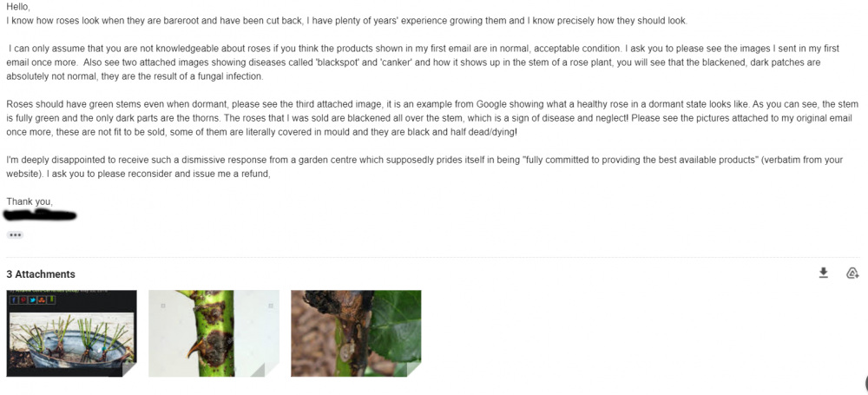The height and width of the screenshot is (395, 868).
Task: Open the canker stem with leaf attachment
Action: pyautogui.click(x=356, y=333)
